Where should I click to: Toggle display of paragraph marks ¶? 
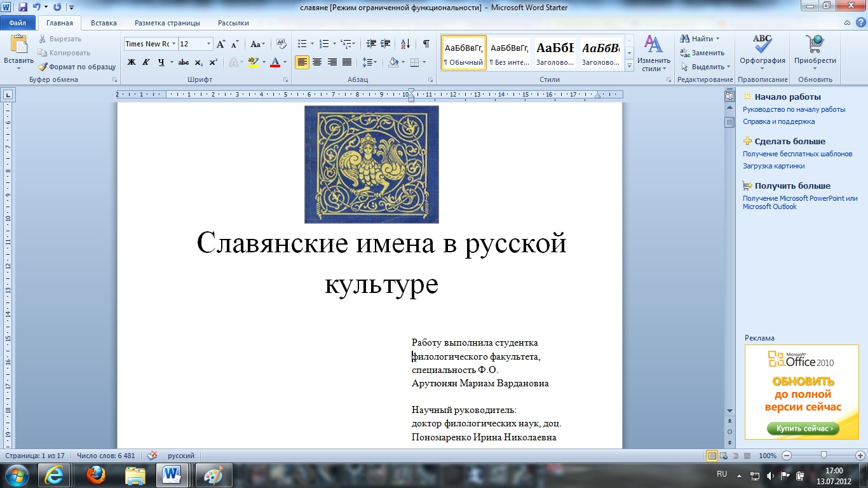426,44
